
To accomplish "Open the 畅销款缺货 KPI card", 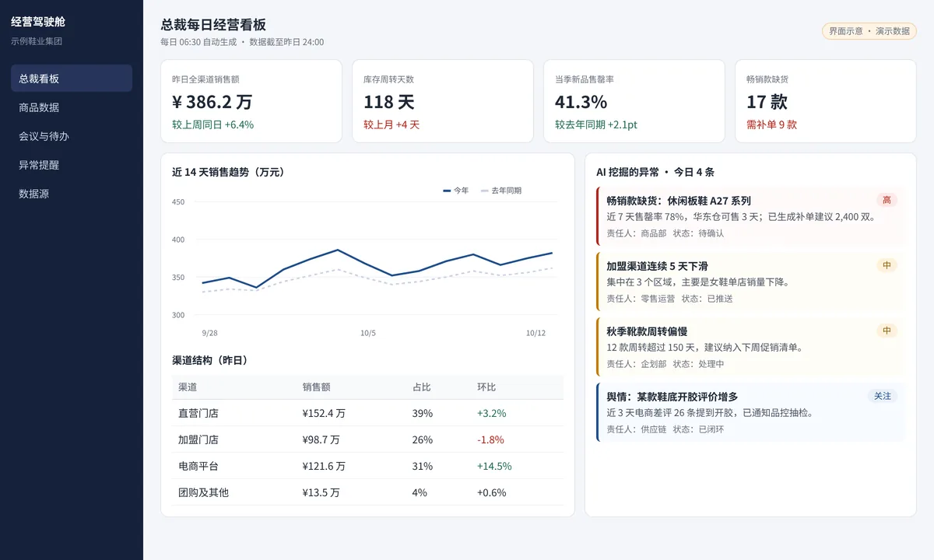I will [826, 101].
